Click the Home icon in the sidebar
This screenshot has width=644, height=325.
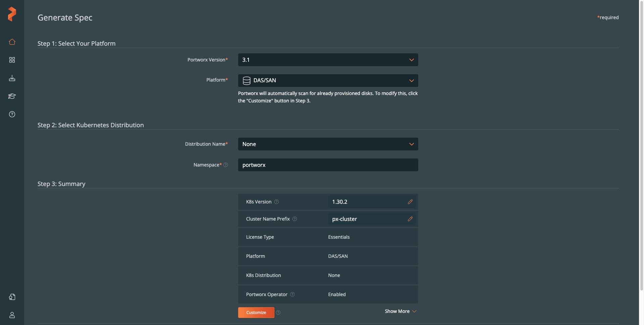point(12,42)
